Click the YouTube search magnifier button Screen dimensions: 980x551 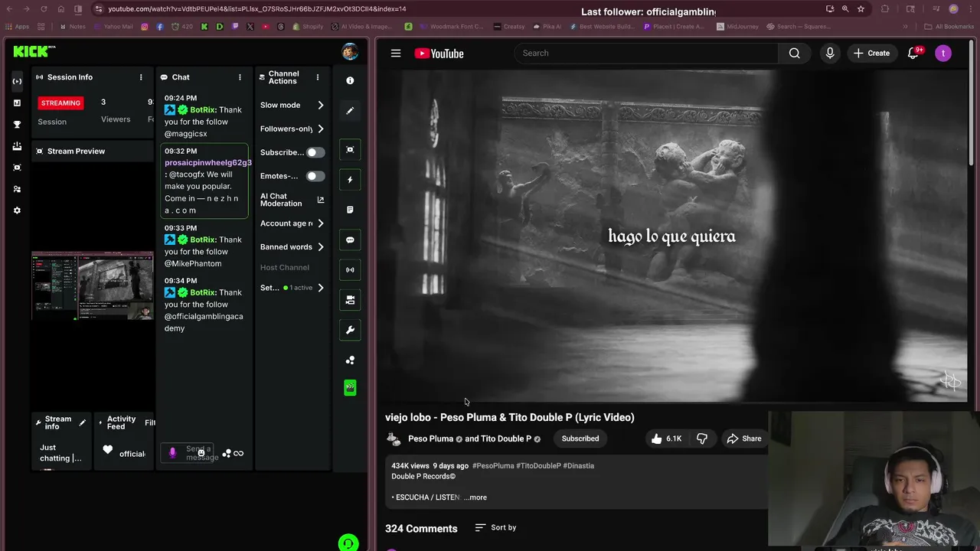point(794,54)
